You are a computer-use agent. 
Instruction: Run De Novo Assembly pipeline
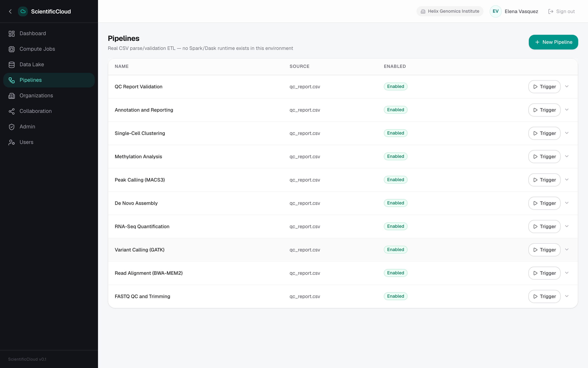click(x=544, y=203)
